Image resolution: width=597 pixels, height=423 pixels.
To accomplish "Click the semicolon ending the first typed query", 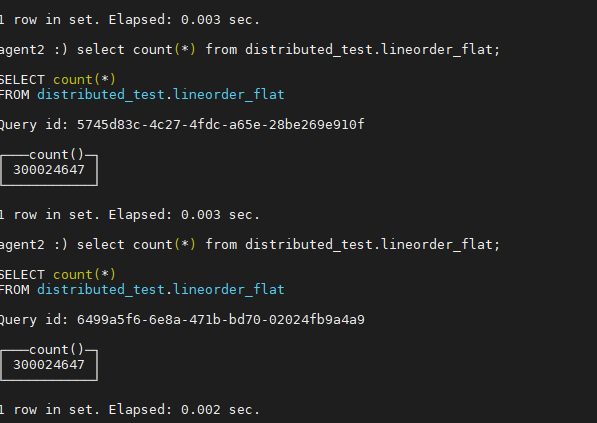I will point(497,51).
